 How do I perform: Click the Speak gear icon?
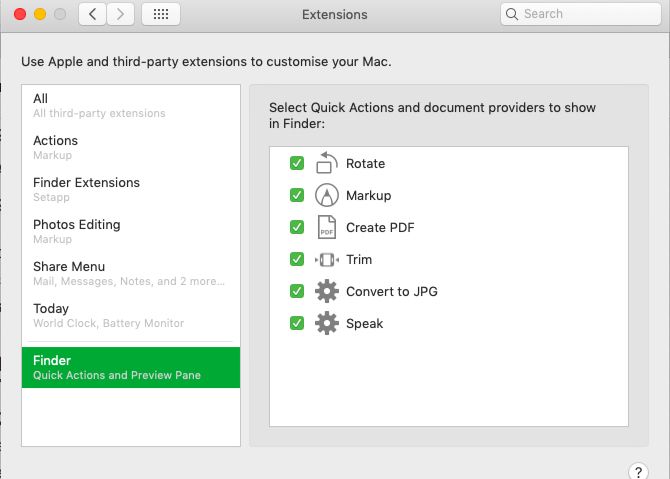[327, 323]
